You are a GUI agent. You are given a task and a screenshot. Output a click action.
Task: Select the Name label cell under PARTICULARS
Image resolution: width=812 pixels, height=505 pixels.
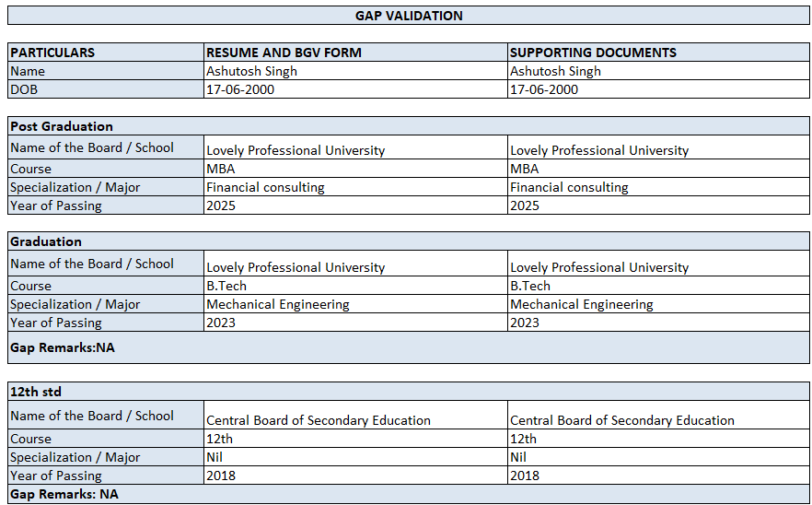point(28,71)
